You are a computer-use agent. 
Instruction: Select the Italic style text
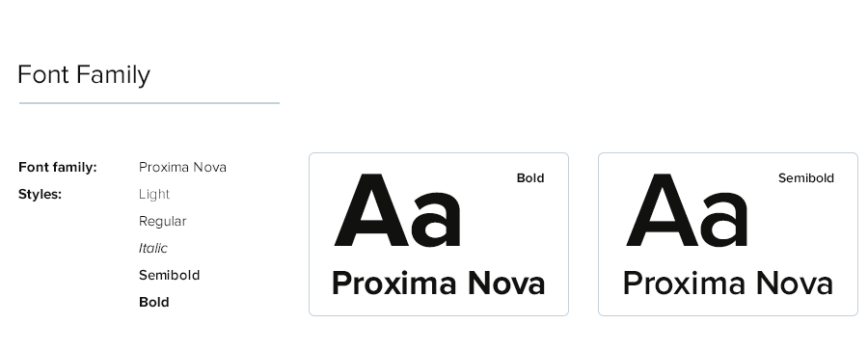[152, 248]
